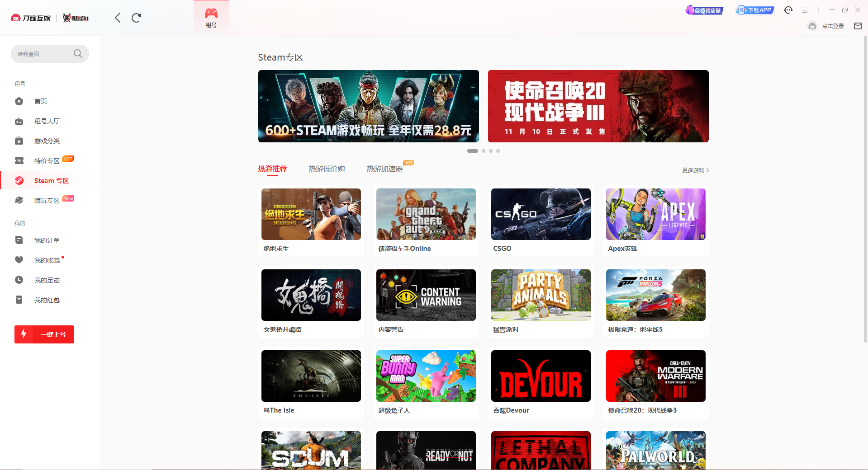Open the hamburger menu icon in title bar
The width and height of the screenshot is (868, 470).
[x=805, y=10]
